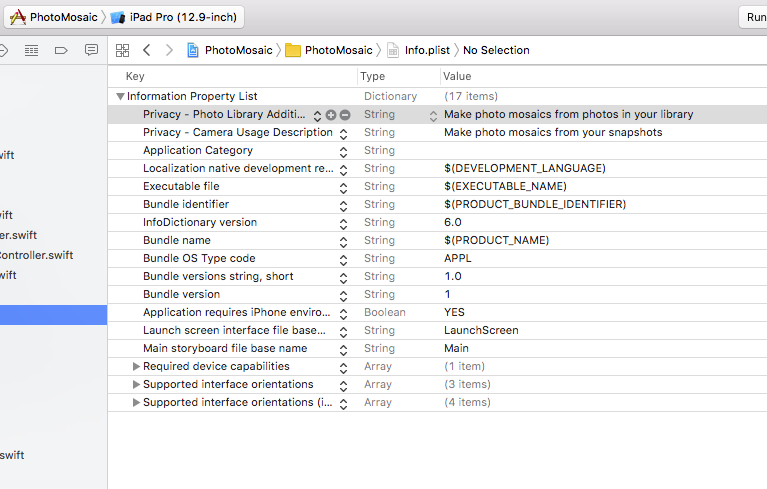Expand Supported interface orientations (3 items)
Viewport: 767px width, 489px height.
[136, 384]
